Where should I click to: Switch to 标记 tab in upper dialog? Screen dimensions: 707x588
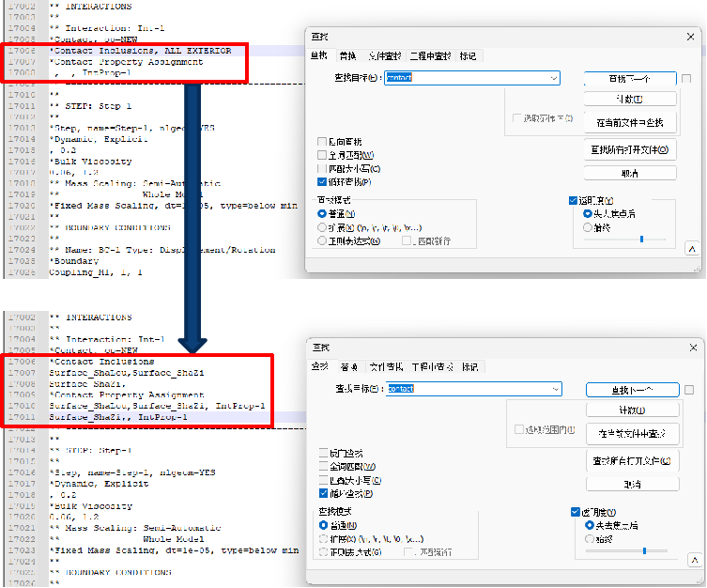pyautogui.click(x=468, y=56)
